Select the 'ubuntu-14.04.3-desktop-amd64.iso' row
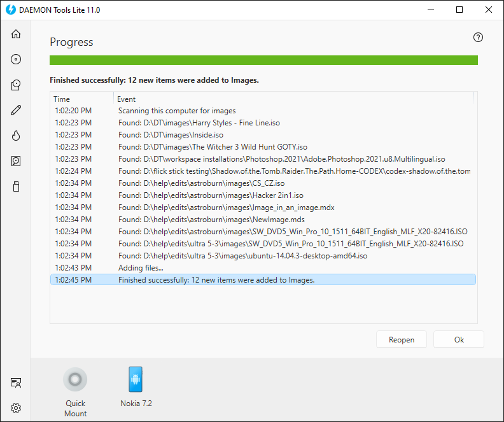 coord(263,256)
